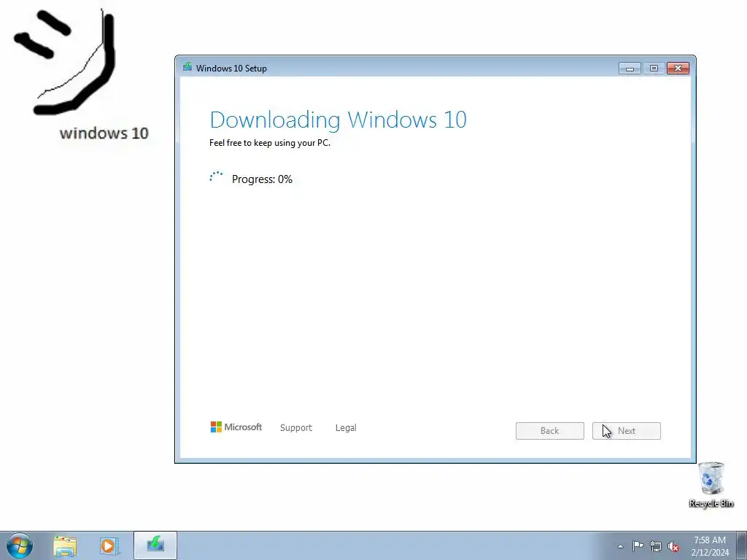This screenshot has height=560, width=747.
Task: Launch Windows Media Player from the taskbar
Action: tap(109, 545)
